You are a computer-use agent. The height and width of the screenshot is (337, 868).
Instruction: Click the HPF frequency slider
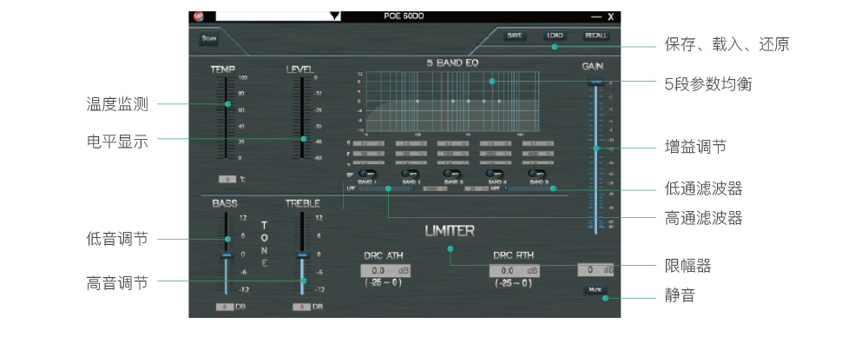(x=529, y=188)
